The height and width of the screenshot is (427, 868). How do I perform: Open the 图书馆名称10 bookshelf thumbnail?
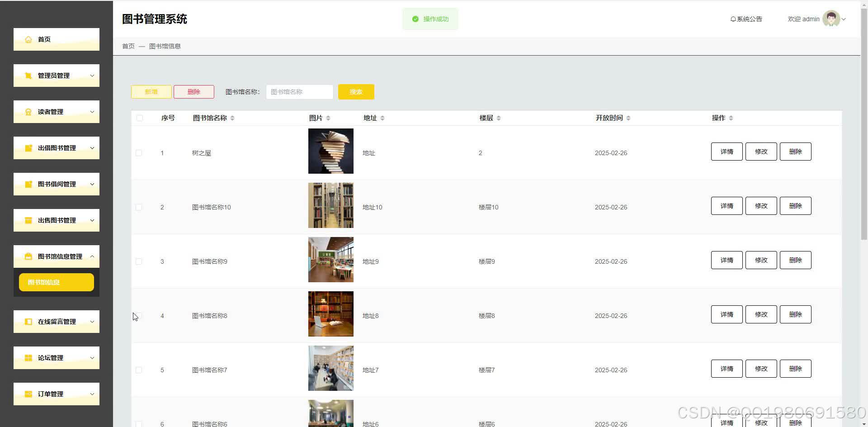(331, 205)
